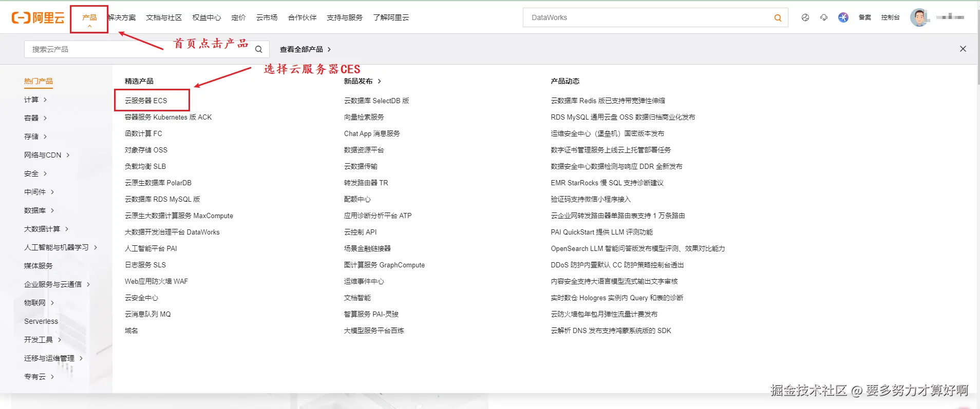
Task: Open the purple AI assistant icon
Action: pos(843,17)
